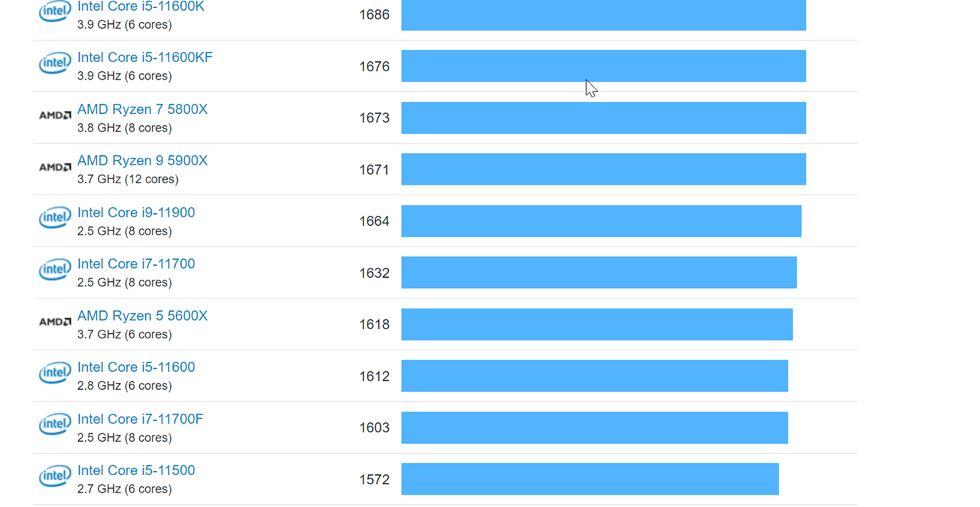The width and height of the screenshot is (980, 507).
Task: Click Intel logo beside Core i7-11700
Action: coord(55,270)
